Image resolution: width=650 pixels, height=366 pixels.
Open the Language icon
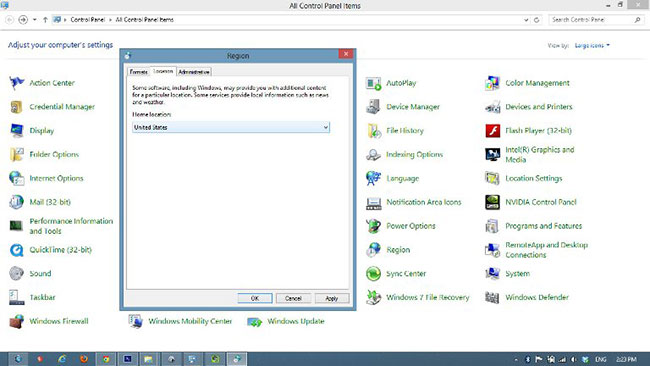tap(374, 178)
